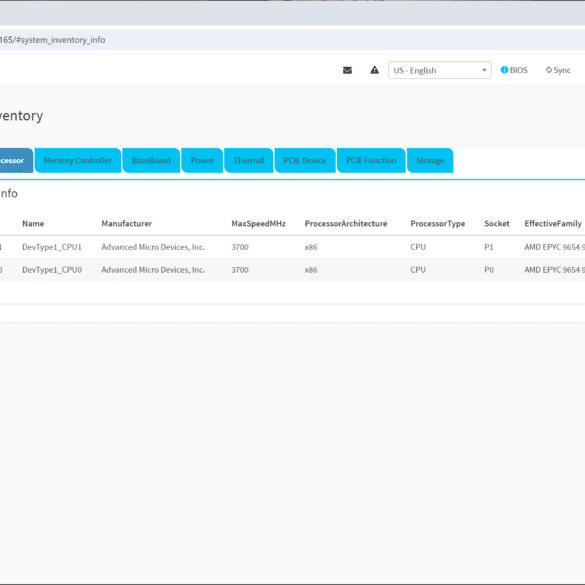Open the Power tab
585x585 pixels.
202,160
